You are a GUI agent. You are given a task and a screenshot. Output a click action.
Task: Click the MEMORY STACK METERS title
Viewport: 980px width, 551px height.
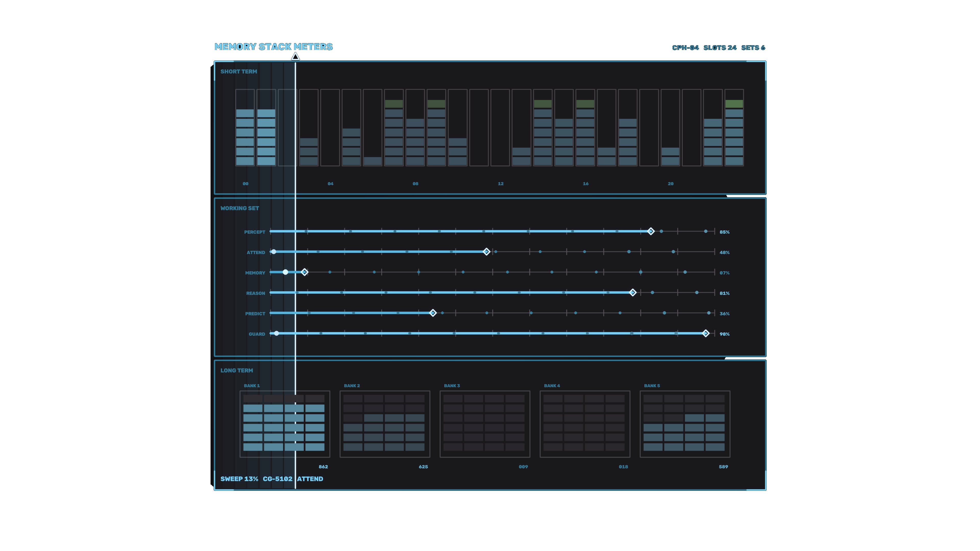pyautogui.click(x=274, y=47)
